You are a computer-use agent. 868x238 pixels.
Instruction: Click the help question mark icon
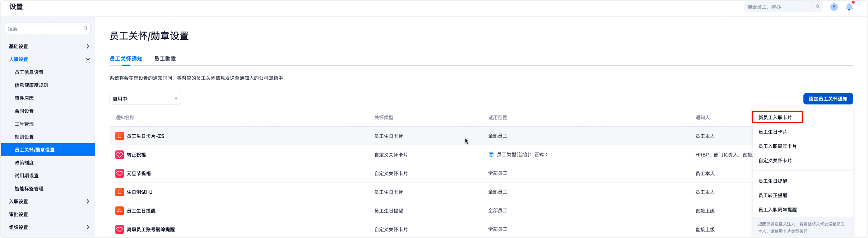pos(834,7)
